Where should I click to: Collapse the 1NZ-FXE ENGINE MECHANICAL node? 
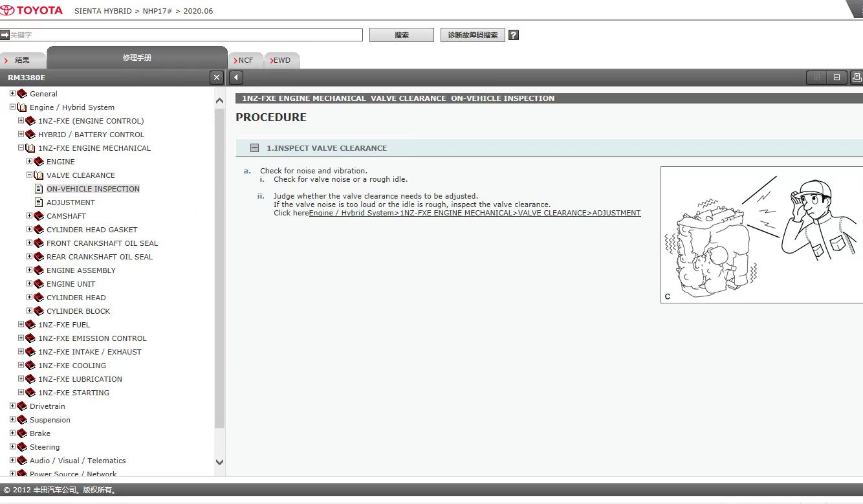(21, 148)
